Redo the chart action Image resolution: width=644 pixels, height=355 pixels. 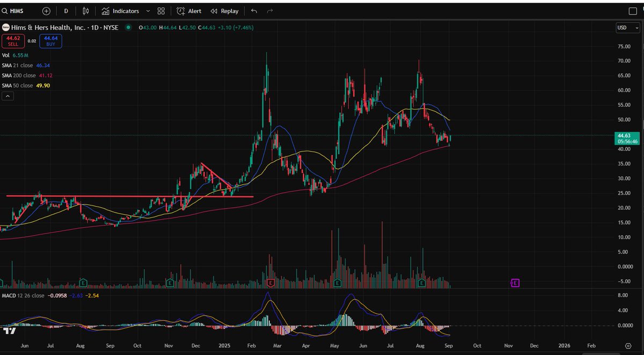(270, 11)
